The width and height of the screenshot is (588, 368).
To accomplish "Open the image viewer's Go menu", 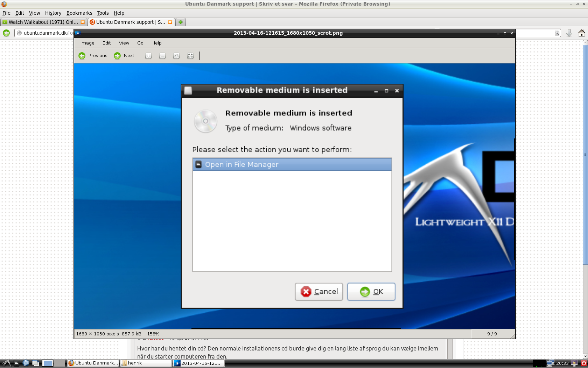I will pos(140,43).
